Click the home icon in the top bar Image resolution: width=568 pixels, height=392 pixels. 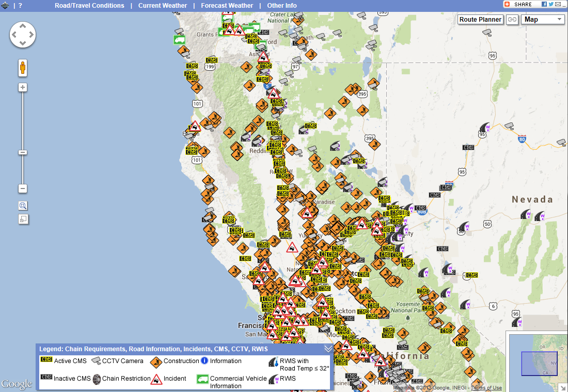click(x=6, y=5)
